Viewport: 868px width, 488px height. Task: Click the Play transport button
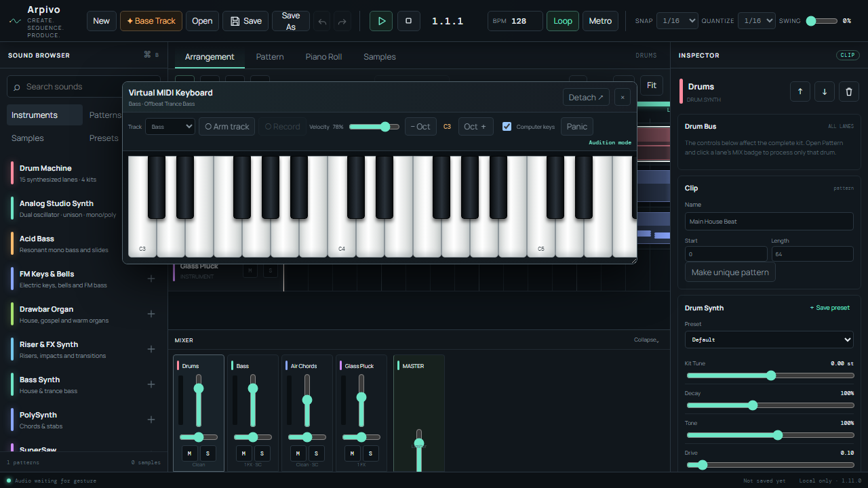click(x=381, y=21)
